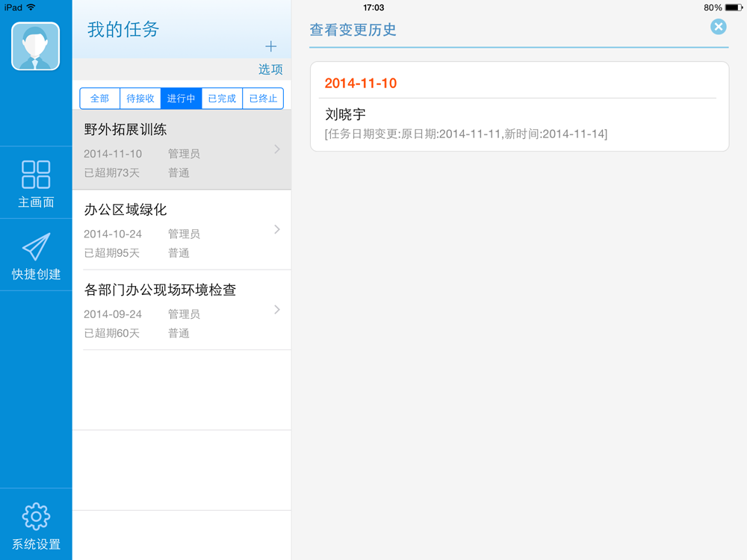The image size is (747, 560).
Task: Show tasks under 已完成 tab
Action: point(222,98)
